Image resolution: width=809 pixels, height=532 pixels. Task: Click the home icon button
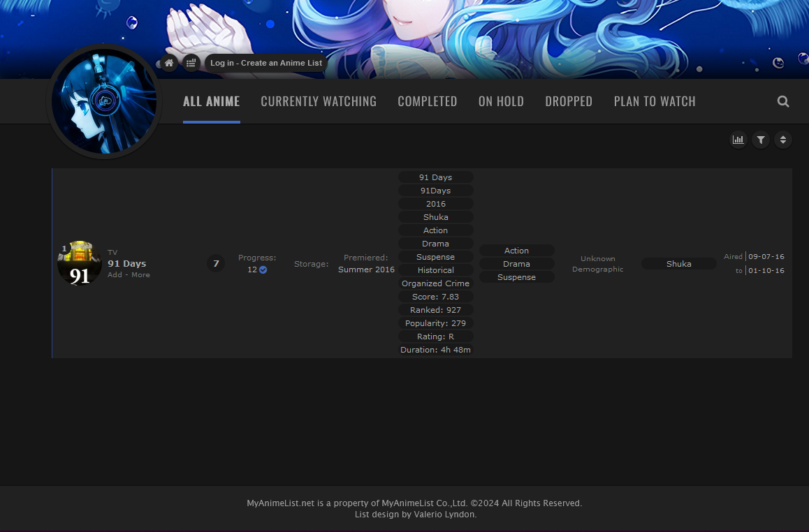[x=169, y=63]
